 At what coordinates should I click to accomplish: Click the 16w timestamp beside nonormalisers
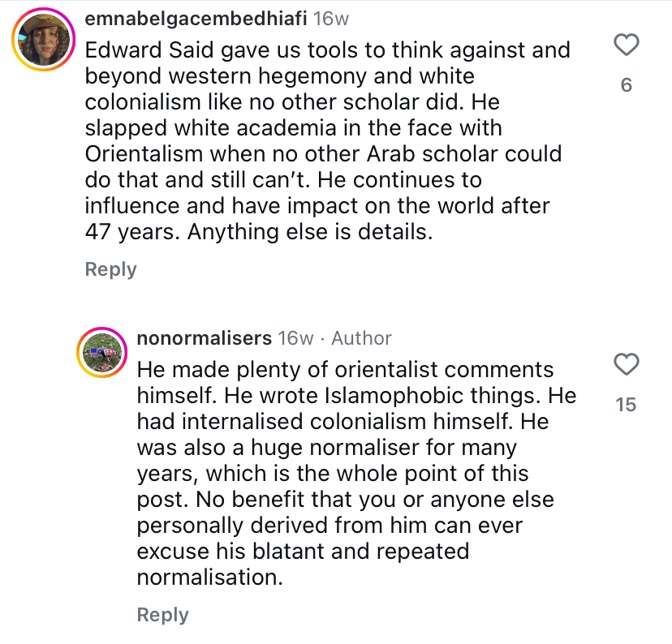coord(295,338)
